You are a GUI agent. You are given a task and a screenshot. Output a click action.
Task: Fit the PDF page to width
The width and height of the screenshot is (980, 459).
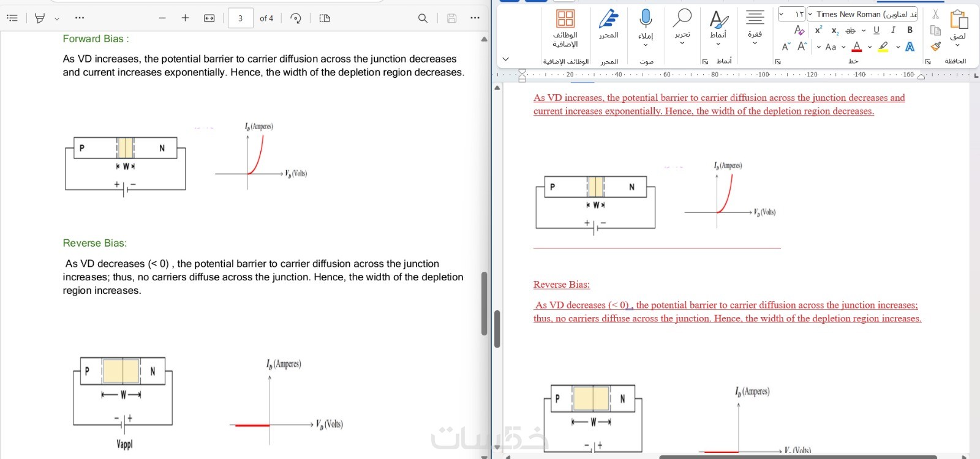pos(209,18)
